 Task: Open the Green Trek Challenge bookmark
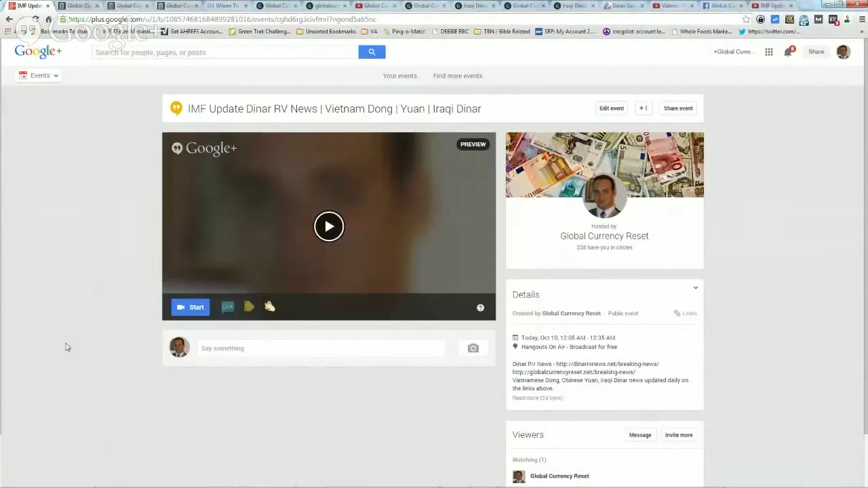(x=260, y=31)
